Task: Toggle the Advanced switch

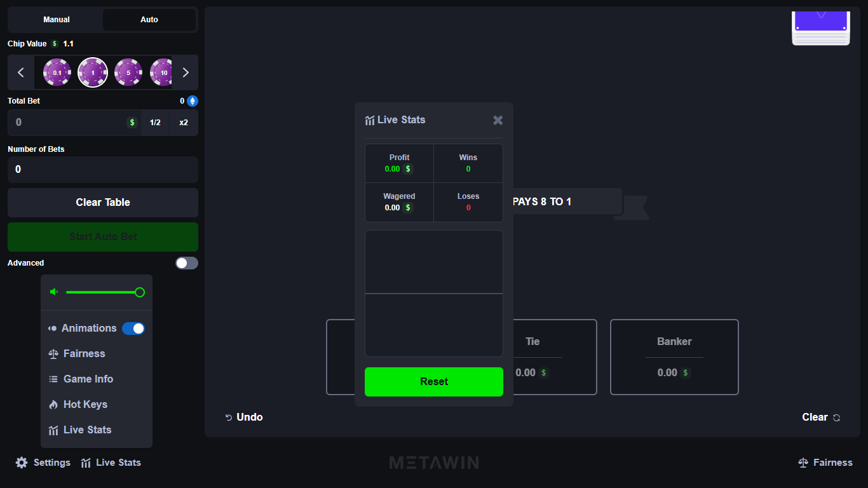Action: (187, 263)
